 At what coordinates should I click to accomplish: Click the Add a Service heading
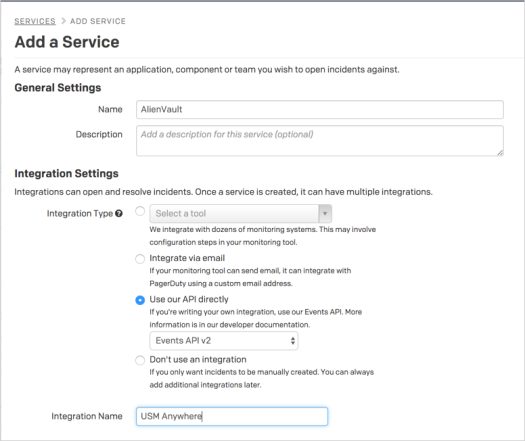(x=67, y=42)
